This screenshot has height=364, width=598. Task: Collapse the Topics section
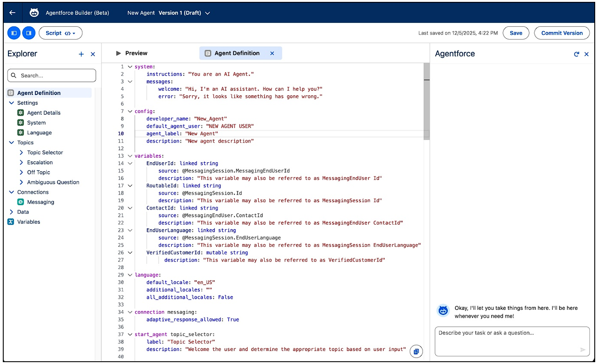pyautogui.click(x=12, y=143)
